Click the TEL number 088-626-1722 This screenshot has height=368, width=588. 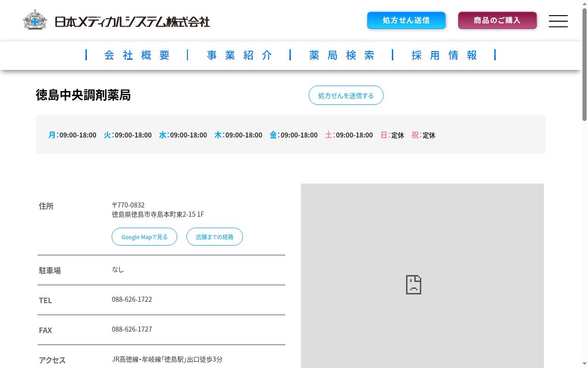(132, 299)
